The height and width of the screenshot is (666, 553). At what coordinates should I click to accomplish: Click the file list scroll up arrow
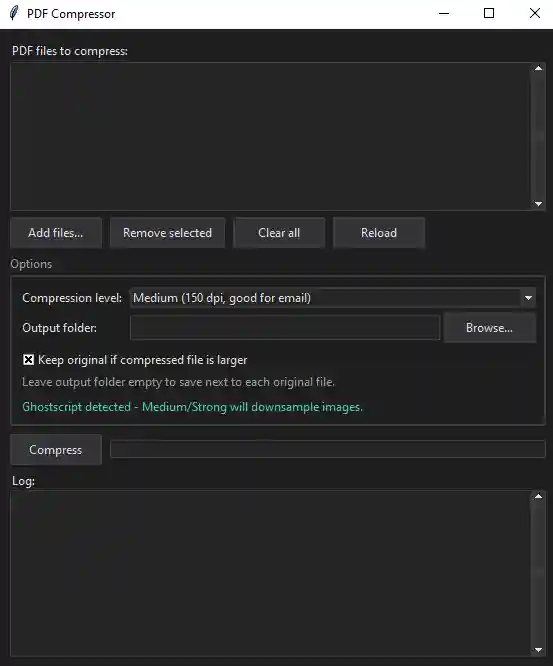point(538,68)
